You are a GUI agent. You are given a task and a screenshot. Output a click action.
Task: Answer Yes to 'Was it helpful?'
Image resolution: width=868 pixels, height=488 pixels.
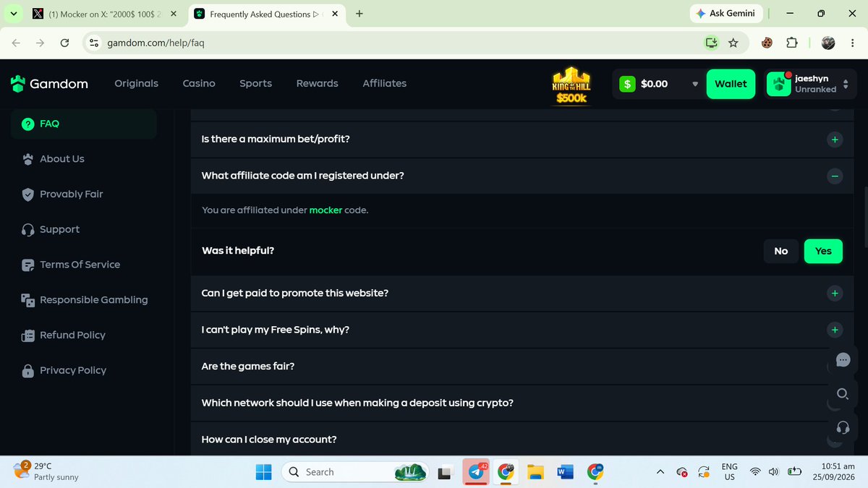pyautogui.click(x=823, y=252)
